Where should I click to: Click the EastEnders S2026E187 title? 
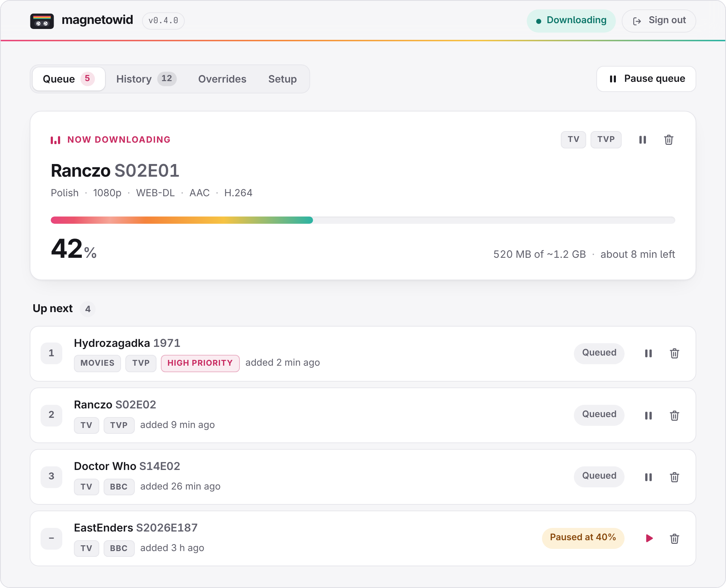pos(136,528)
